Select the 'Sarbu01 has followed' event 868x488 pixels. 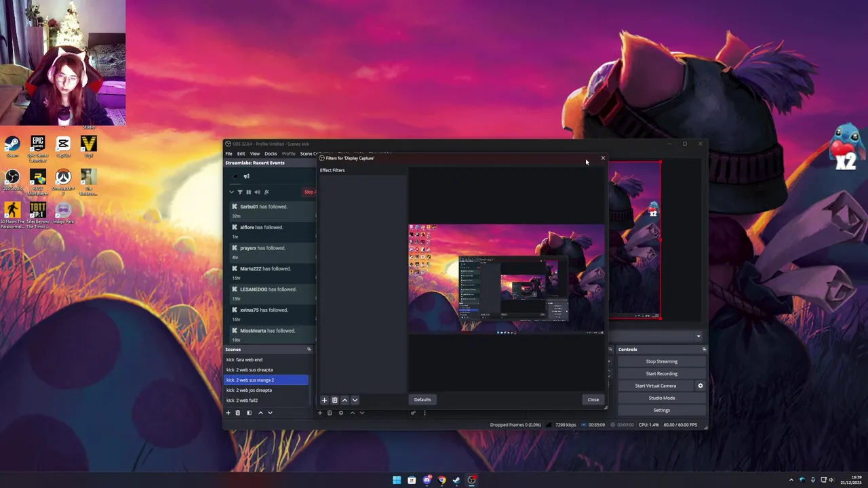click(x=271, y=211)
